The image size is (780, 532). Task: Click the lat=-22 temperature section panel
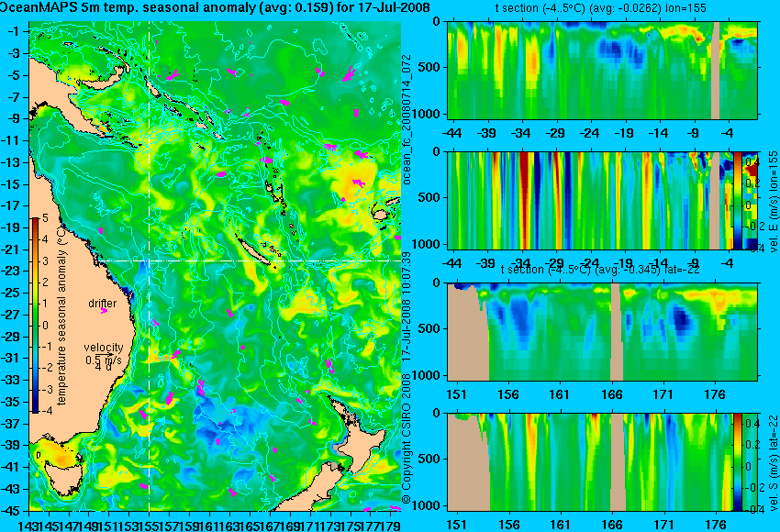point(602,332)
